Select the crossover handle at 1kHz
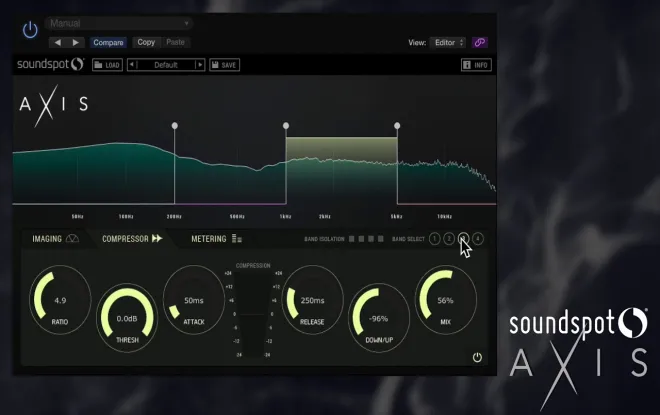This screenshot has width=660, height=415. (286, 125)
